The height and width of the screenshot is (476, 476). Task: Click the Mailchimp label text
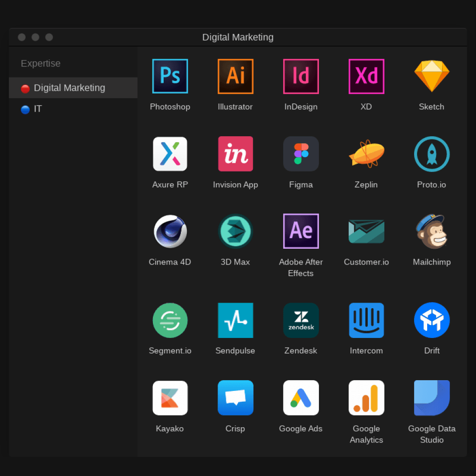click(x=432, y=262)
